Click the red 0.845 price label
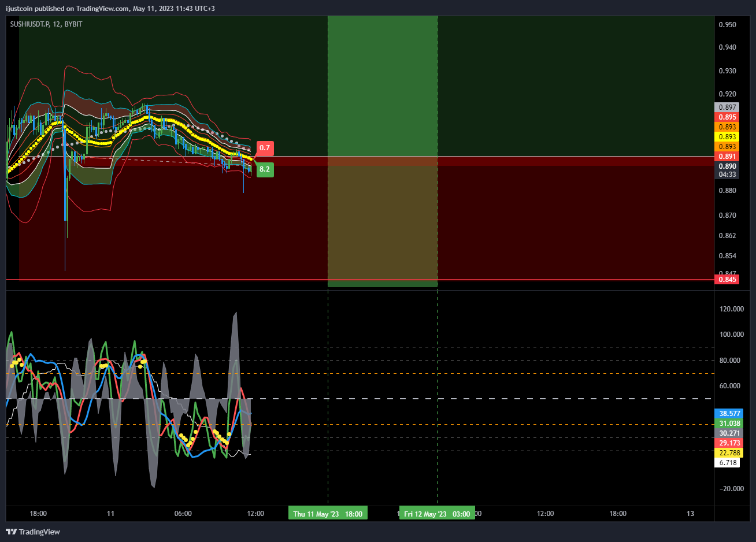 coord(727,280)
